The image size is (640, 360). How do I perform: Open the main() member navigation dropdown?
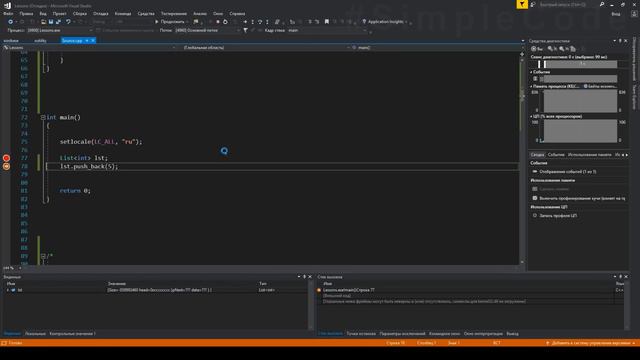pyautogui.click(x=436, y=48)
